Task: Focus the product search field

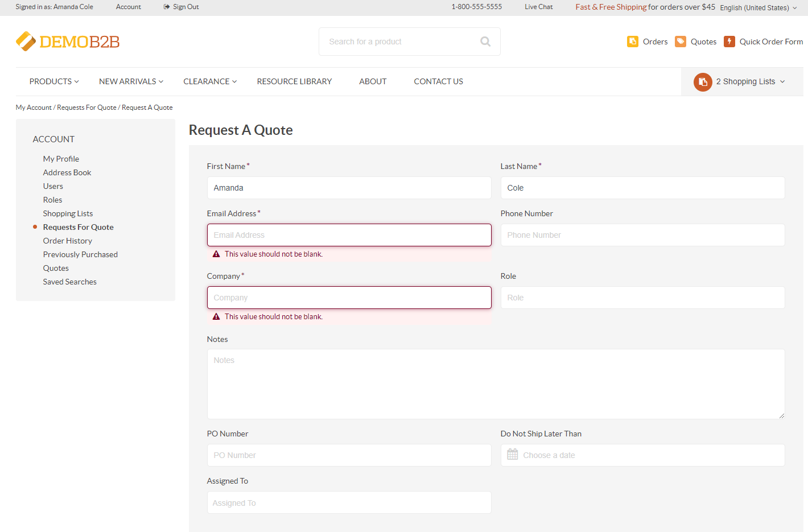Action: tap(410, 42)
